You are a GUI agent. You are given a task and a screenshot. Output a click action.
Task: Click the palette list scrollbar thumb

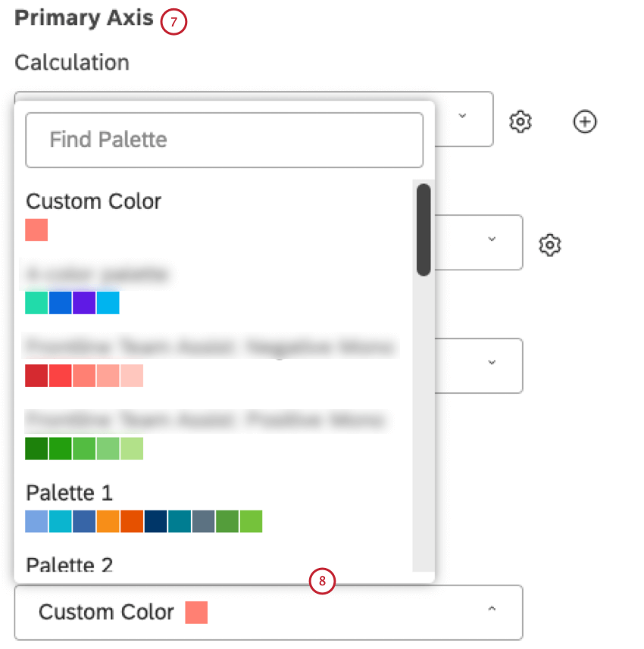coord(424,229)
